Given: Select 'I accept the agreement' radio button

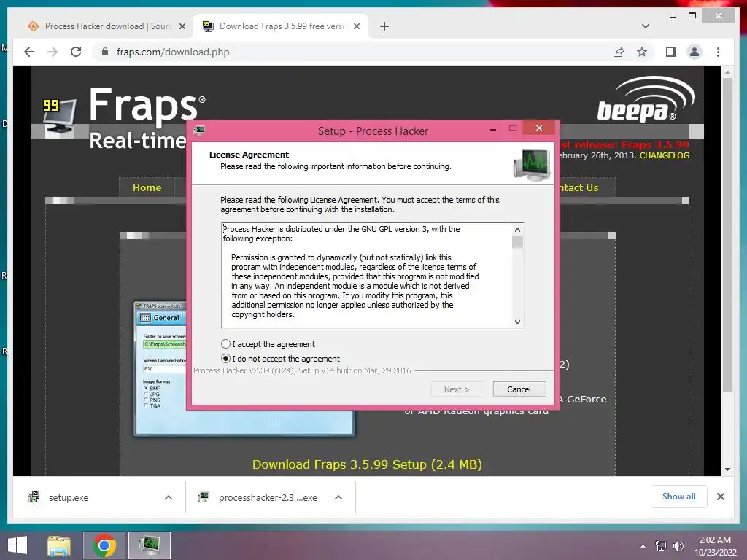Looking at the screenshot, I should point(226,344).
